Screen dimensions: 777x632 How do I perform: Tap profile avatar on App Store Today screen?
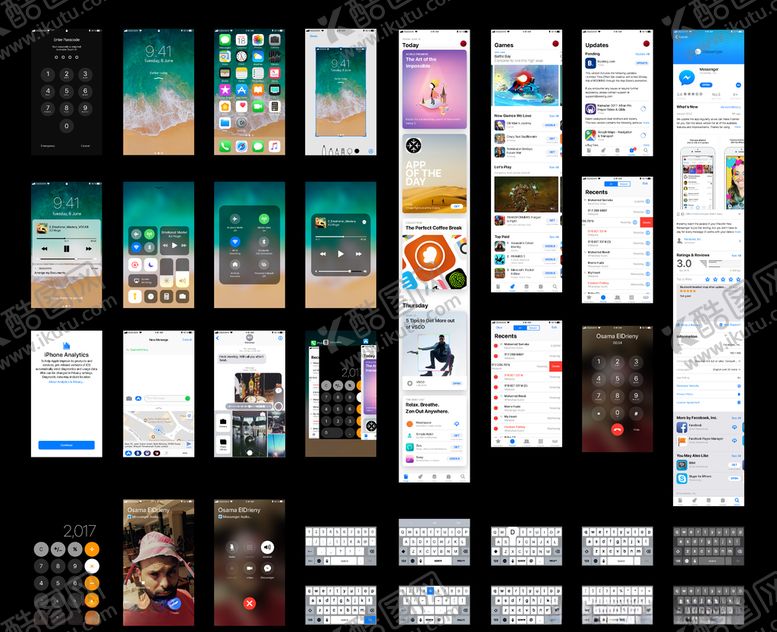(463, 44)
